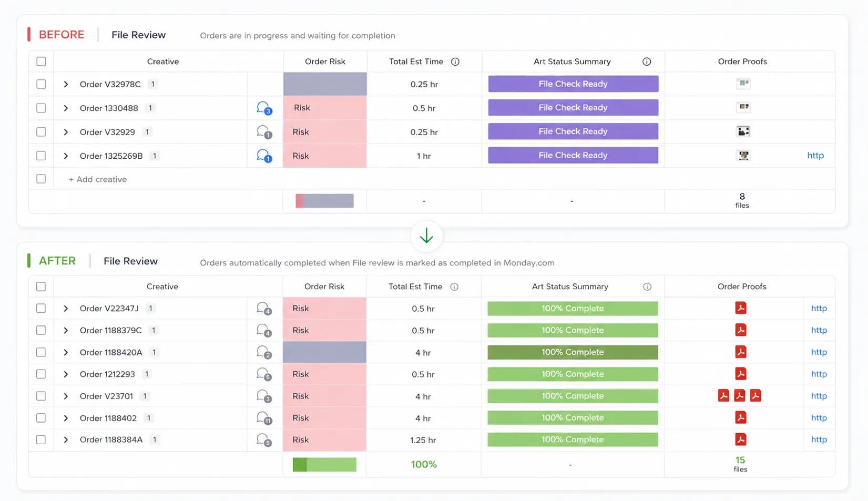Click Creative column header in BEFORE table

(163, 62)
